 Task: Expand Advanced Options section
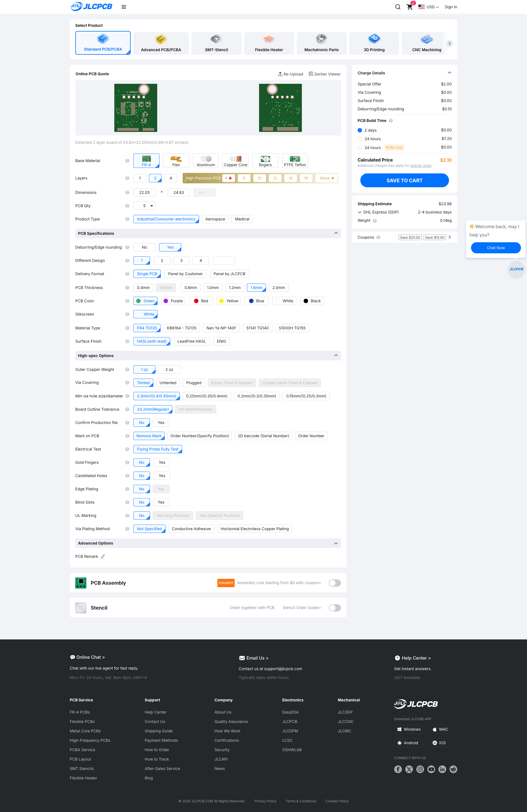click(x=336, y=543)
